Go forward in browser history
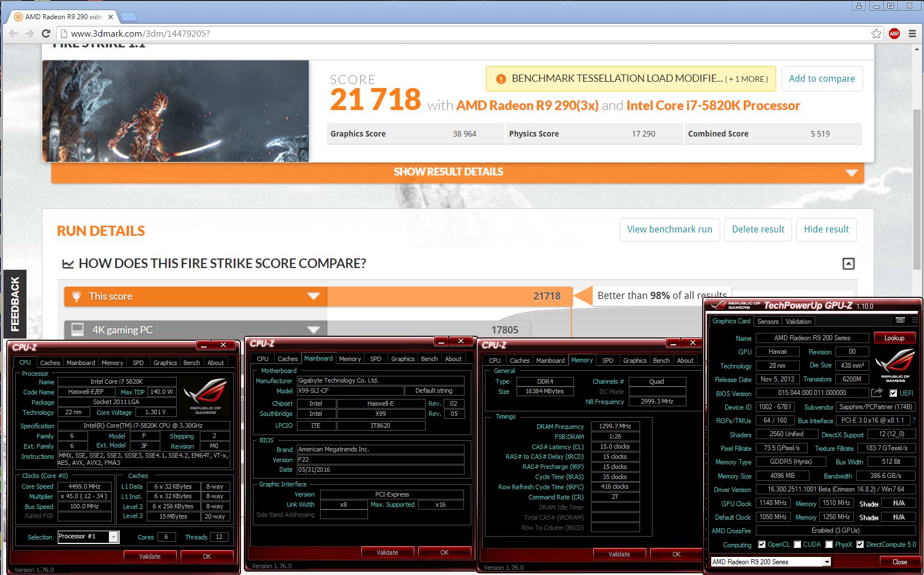 pyautogui.click(x=29, y=34)
